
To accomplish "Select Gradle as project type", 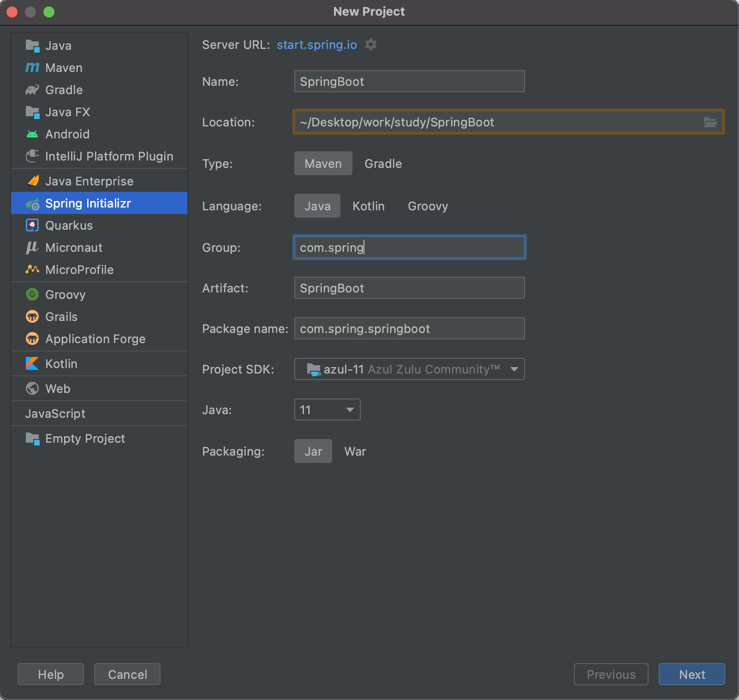I will pos(383,164).
